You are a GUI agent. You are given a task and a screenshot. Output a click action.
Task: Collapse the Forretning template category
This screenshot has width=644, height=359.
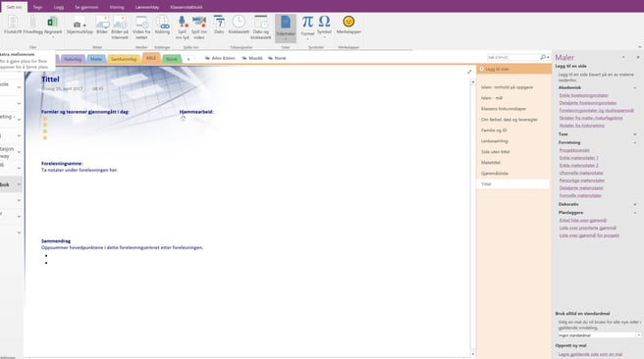tap(634, 143)
